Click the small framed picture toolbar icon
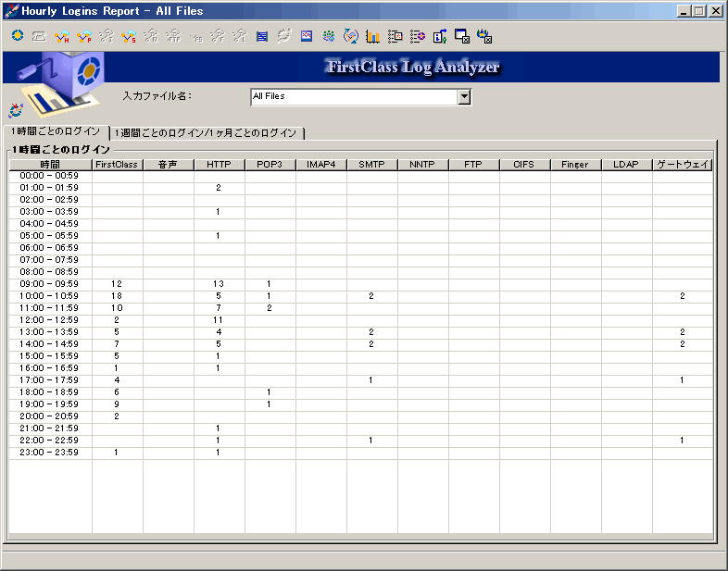Screen dimensions: 728x571 [307, 36]
